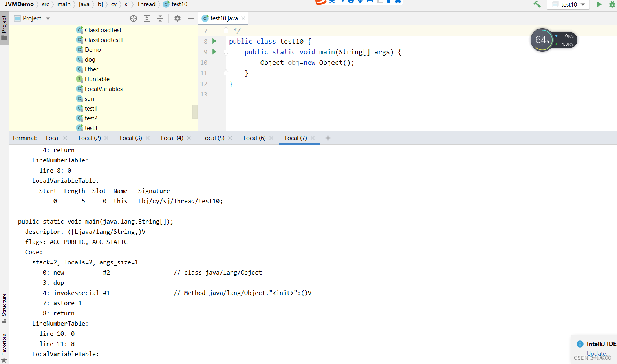Run the test10 configuration
This screenshot has height=364, width=617.
pyautogui.click(x=599, y=4)
